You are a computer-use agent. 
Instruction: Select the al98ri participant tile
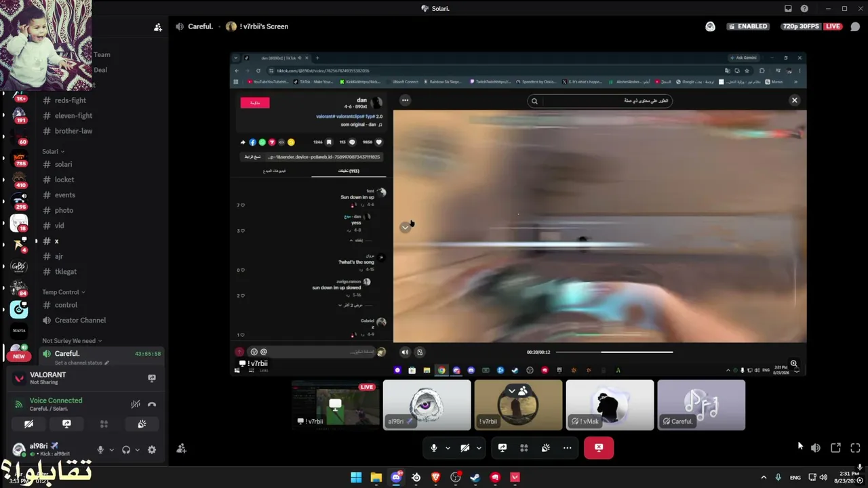tap(427, 405)
